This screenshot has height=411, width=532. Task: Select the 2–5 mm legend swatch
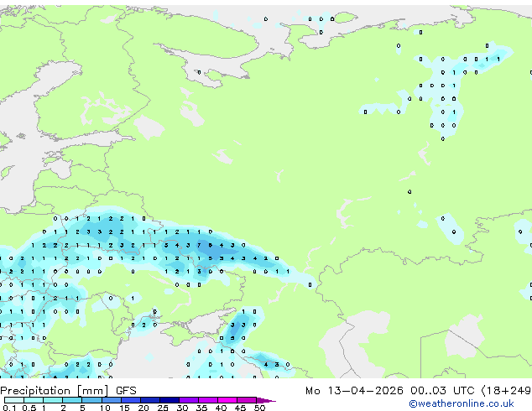coord(72,400)
